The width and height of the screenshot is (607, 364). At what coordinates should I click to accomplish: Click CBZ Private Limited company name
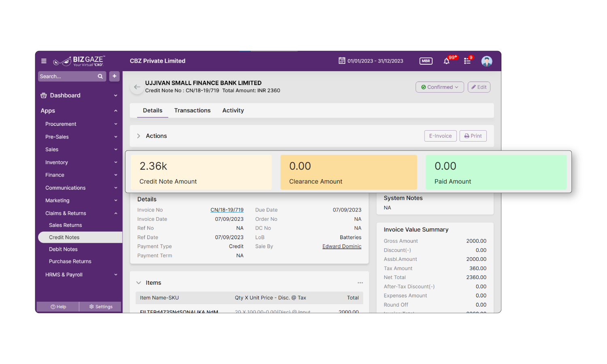[157, 61]
